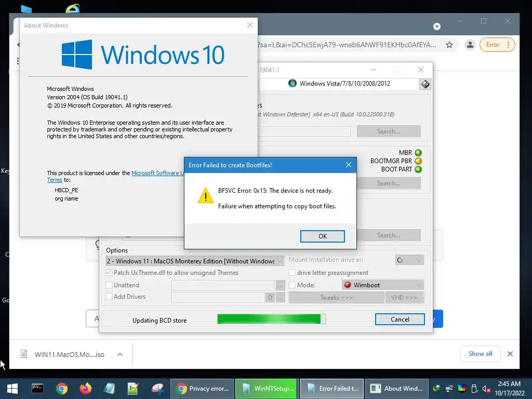Cancel the WinNTSetup BCD store update
532x399 pixels.
pyautogui.click(x=400, y=320)
